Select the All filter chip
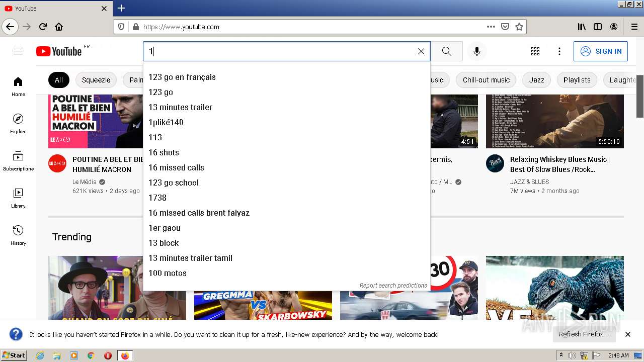Image resolution: width=644 pixels, height=362 pixels. point(59,80)
